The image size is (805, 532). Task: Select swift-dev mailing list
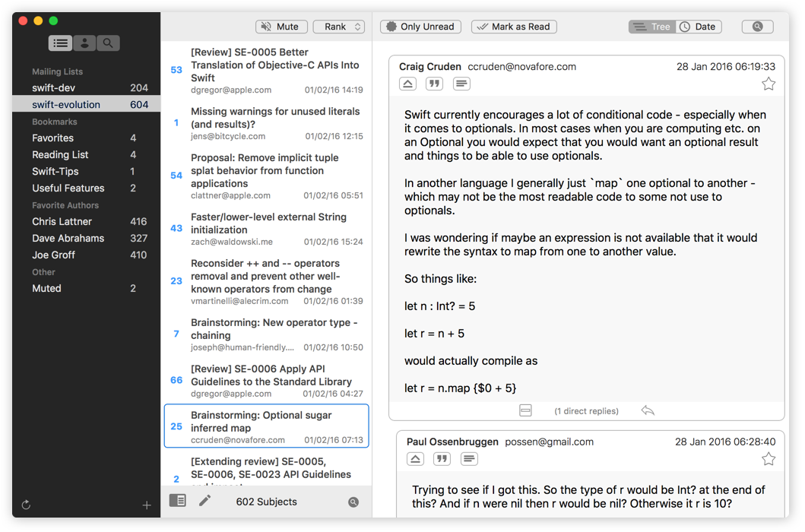pyautogui.click(x=86, y=88)
